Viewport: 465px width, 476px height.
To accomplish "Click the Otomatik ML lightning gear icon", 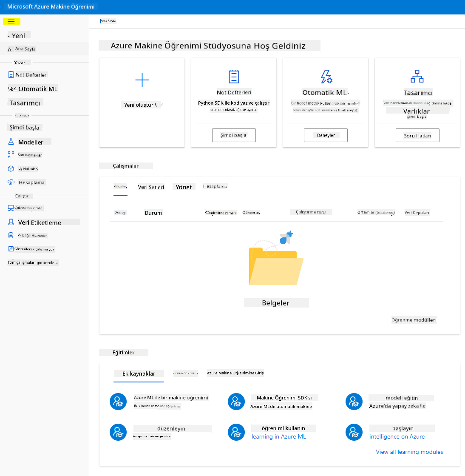I will 326,77.
